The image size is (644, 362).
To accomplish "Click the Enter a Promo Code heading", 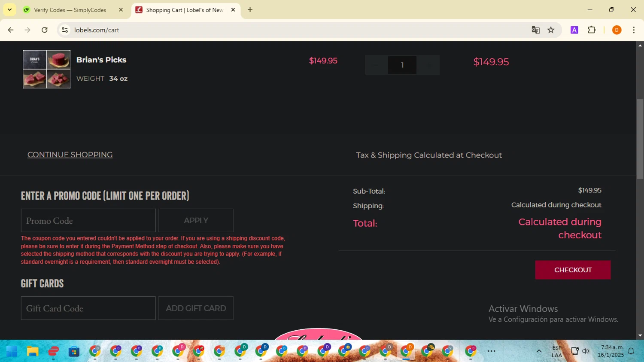I will point(105,196).
